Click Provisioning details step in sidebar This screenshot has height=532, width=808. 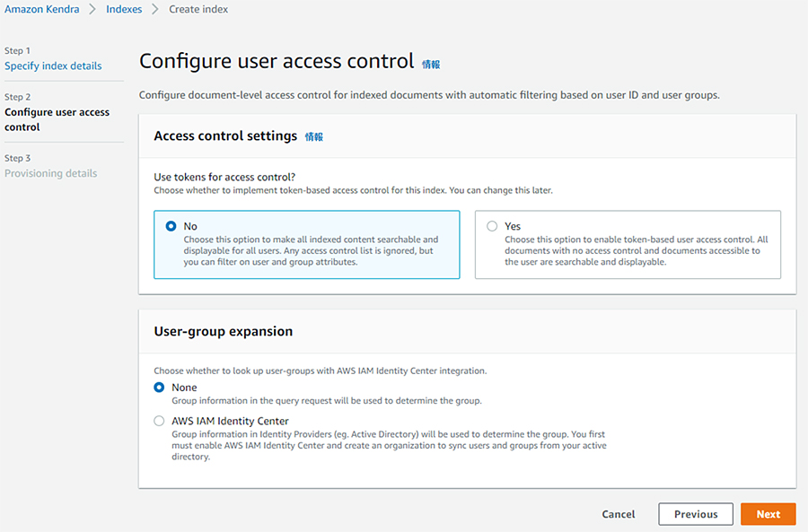coord(50,173)
